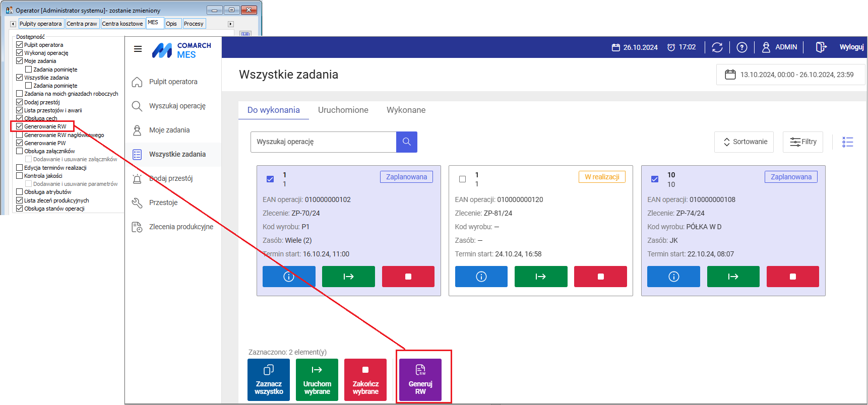Screen dimensions: 868x405
Task: Click Zaznacz wszystko button
Action: (269, 380)
